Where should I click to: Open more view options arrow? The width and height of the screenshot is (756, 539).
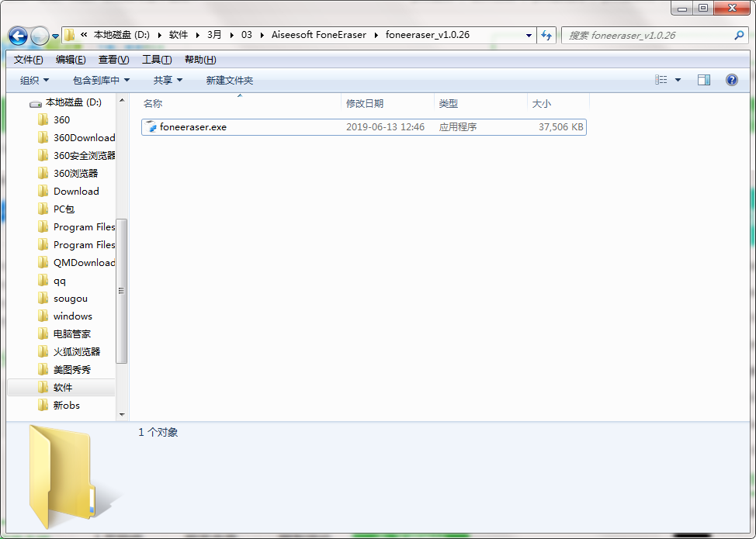point(678,80)
